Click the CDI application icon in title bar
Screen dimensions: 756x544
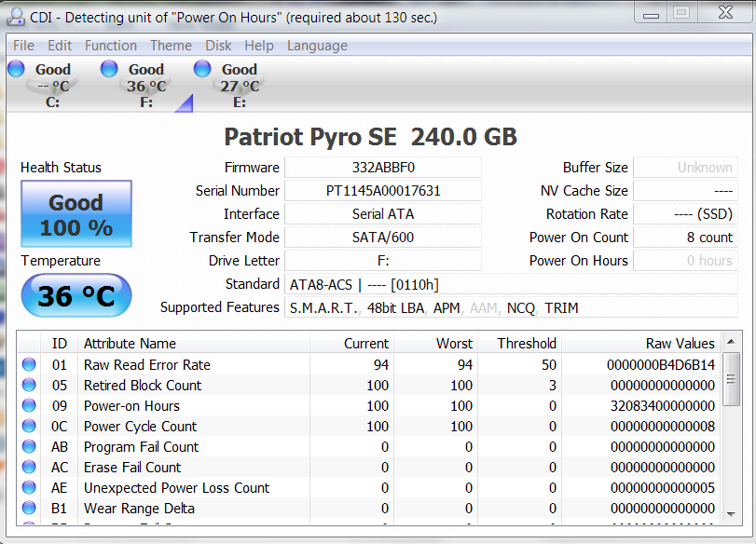(x=16, y=17)
